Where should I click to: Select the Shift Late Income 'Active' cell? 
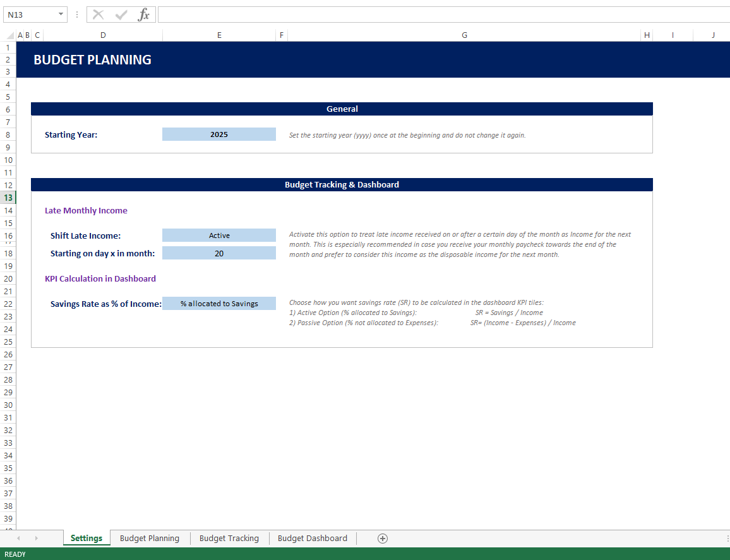(219, 235)
